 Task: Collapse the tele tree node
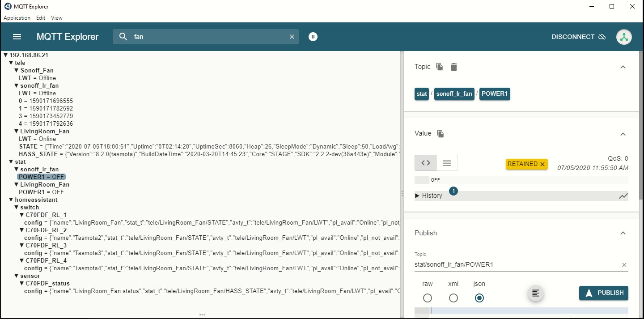11,63
